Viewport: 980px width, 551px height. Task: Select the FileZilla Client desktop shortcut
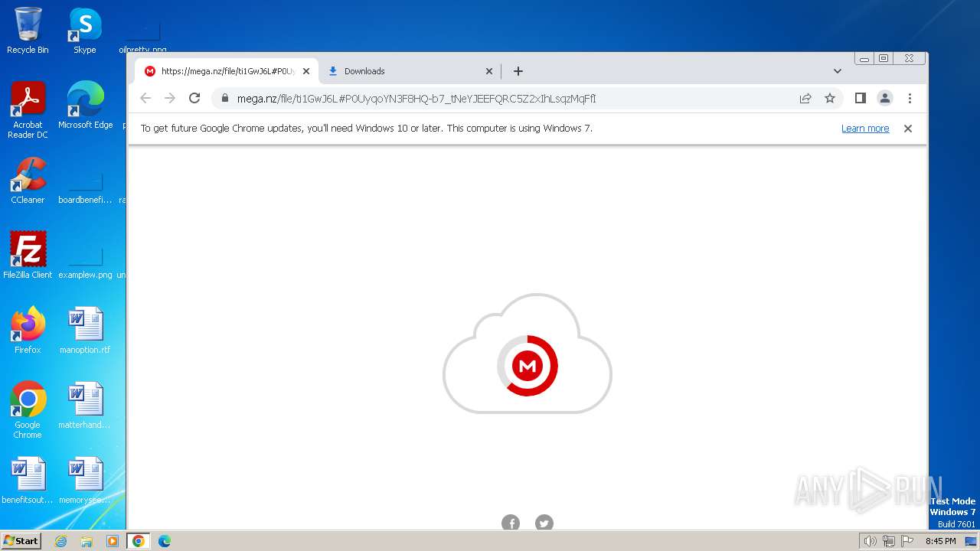tap(28, 256)
